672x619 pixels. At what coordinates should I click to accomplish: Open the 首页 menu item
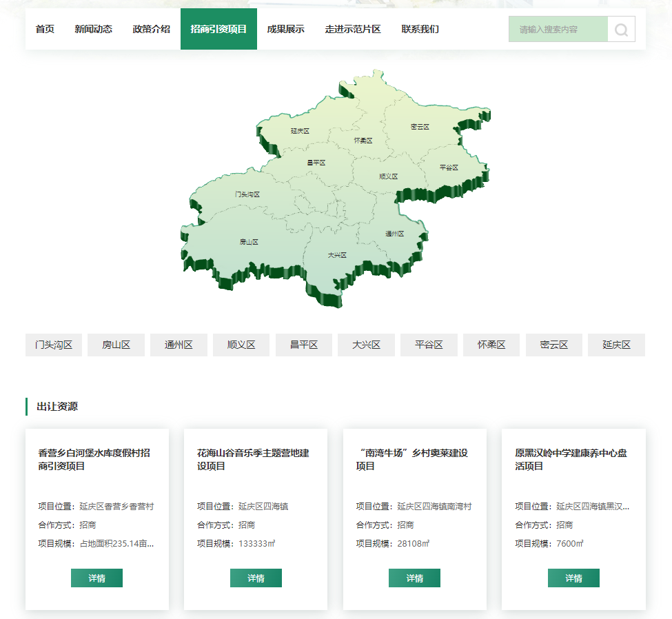tap(45, 29)
